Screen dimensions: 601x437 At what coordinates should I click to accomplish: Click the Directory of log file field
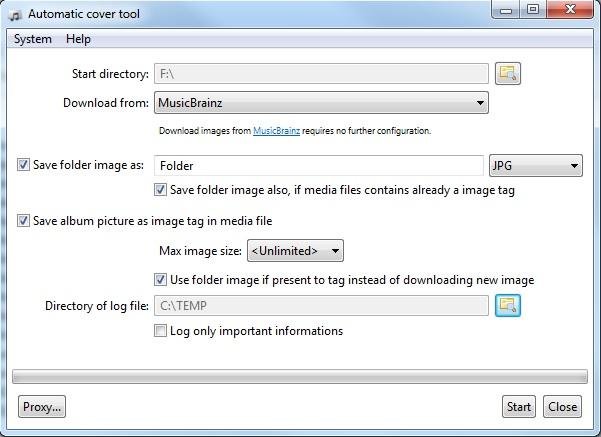321,306
